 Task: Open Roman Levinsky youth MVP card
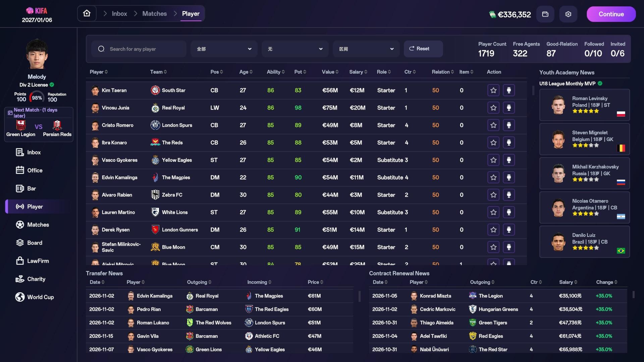pyautogui.click(x=584, y=105)
